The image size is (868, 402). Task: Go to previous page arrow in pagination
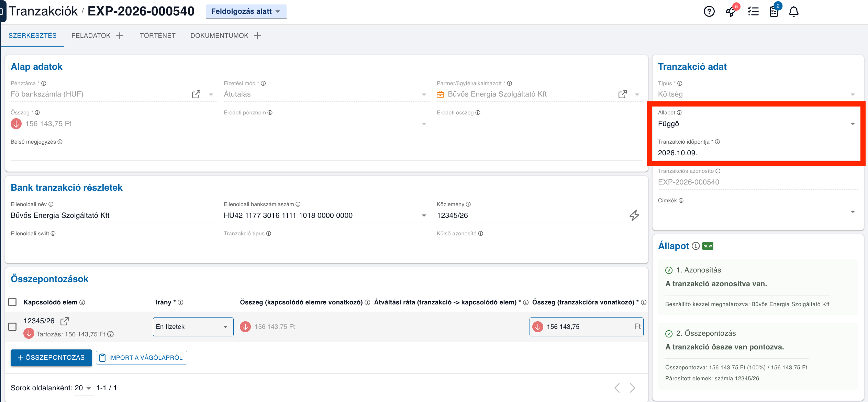(x=617, y=388)
